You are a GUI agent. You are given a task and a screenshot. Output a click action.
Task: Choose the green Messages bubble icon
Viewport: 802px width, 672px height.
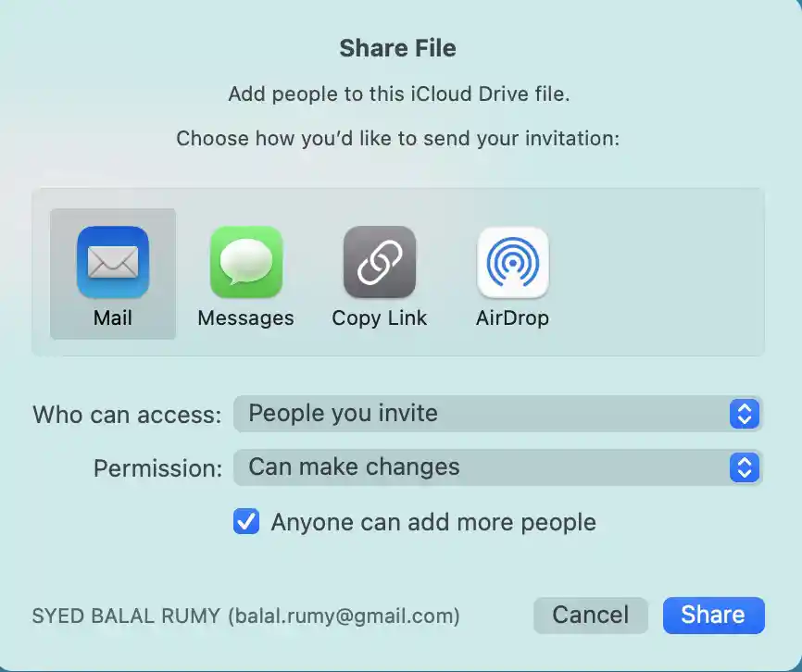pyautogui.click(x=246, y=262)
